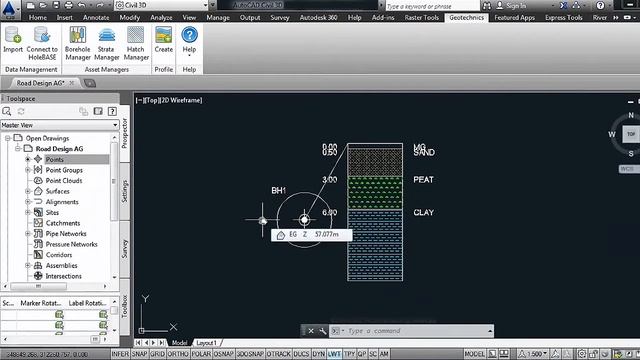The width and height of the screenshot is (640, 360).
Task: Click the Undo arrow icon
Action: (81, 5)
